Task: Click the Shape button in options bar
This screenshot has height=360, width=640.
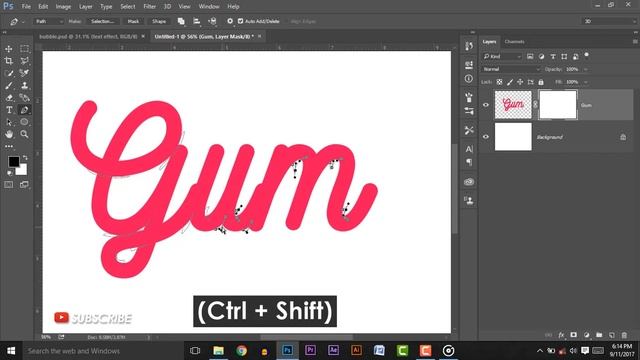Action: point(159,21)
